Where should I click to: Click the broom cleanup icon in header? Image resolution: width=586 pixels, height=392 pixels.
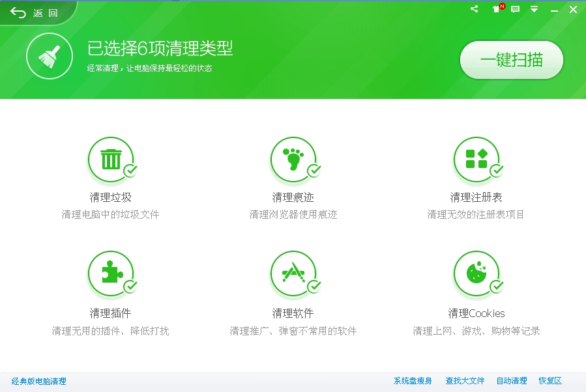pyautogui.click(x=49, y=59)
